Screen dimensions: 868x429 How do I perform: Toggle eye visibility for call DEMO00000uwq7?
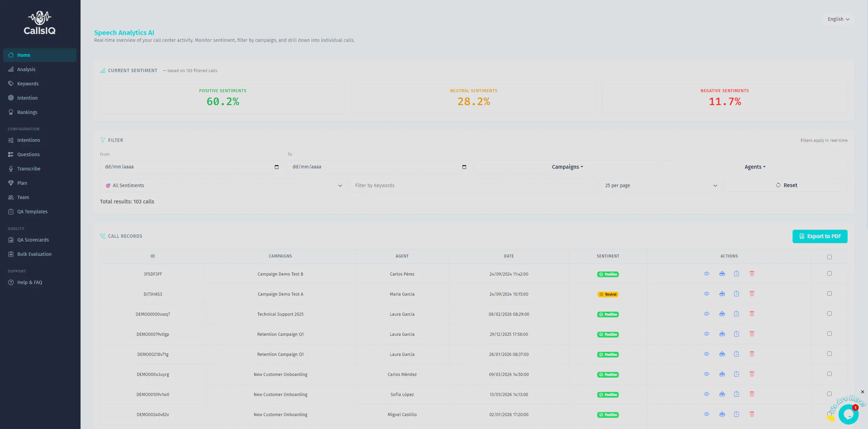click(x=707, y=314)
